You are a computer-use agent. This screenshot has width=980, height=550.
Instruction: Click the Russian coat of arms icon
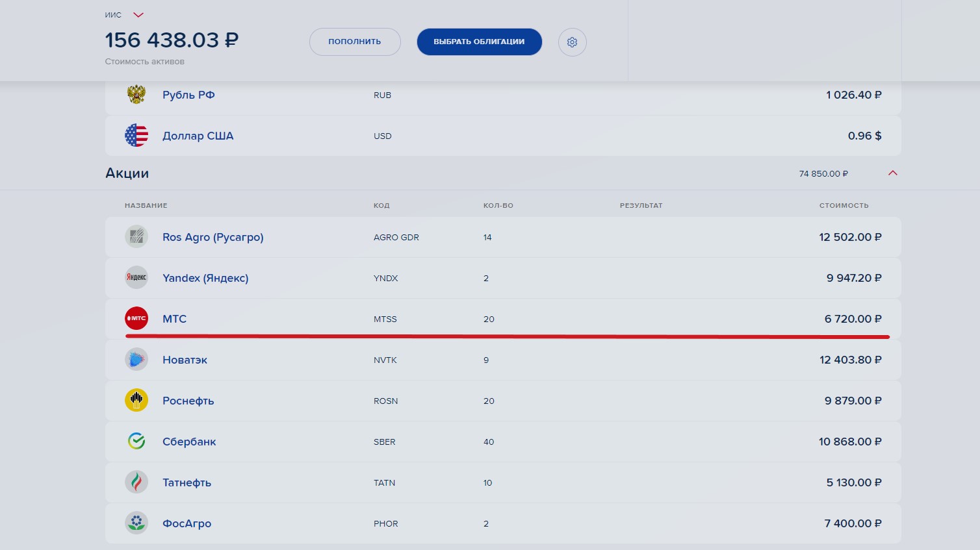[136, 95]
